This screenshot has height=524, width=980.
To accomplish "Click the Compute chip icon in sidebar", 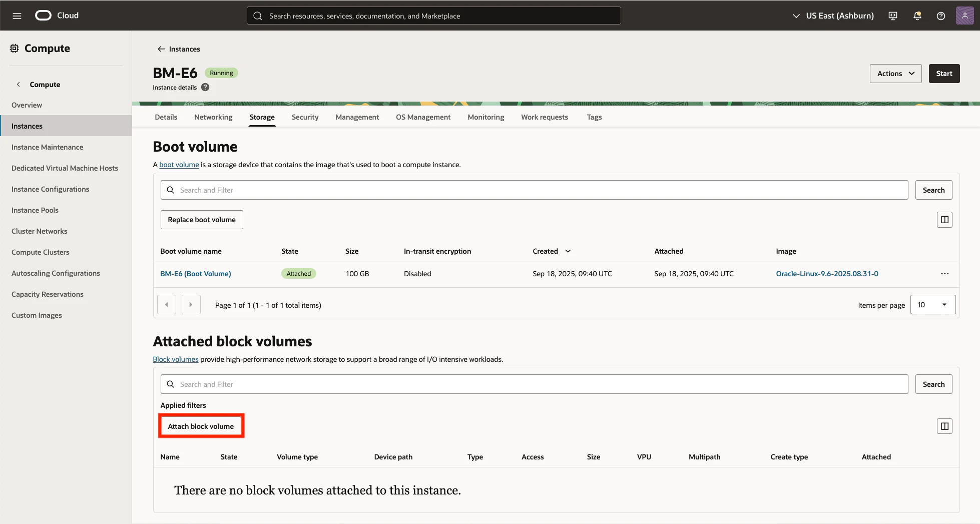I will tap(15, 48).
